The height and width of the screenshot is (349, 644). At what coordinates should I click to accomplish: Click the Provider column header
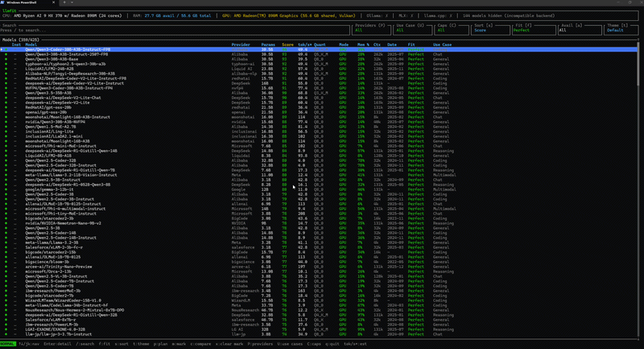(x=241, y=45)
